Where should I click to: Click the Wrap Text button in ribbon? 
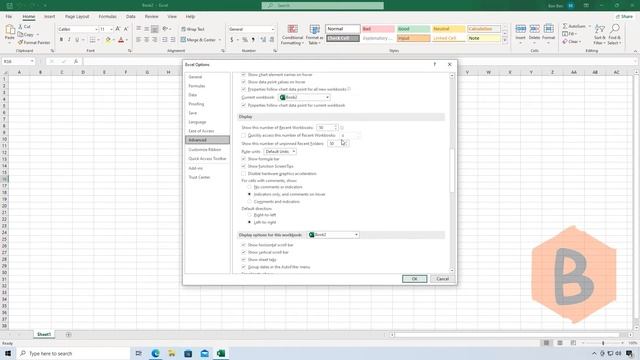[x=193, y=29]
